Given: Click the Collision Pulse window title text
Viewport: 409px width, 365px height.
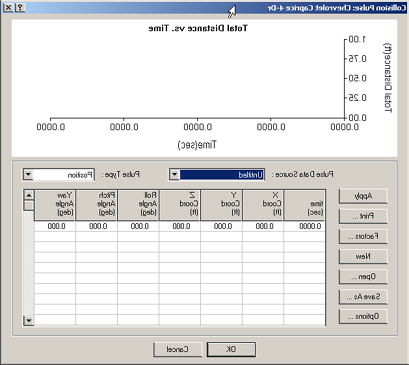Looking at the screenshot, I should 337,8.
